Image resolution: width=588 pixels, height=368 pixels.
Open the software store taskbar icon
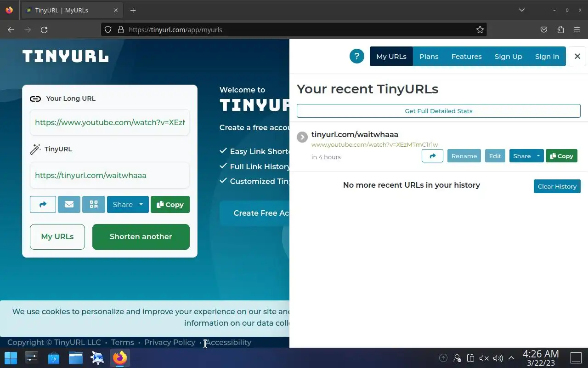pos(54,358)
